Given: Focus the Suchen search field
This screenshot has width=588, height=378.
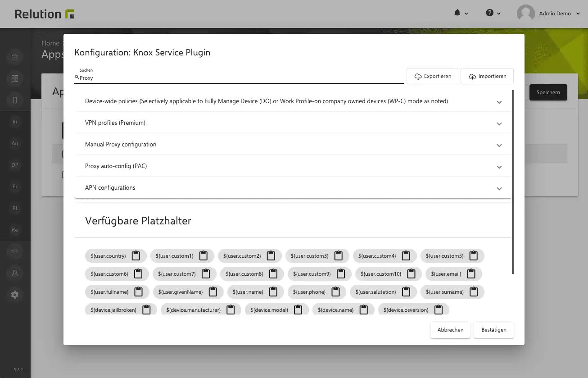Looking at the screenshot, I should [x=239, y=77].
